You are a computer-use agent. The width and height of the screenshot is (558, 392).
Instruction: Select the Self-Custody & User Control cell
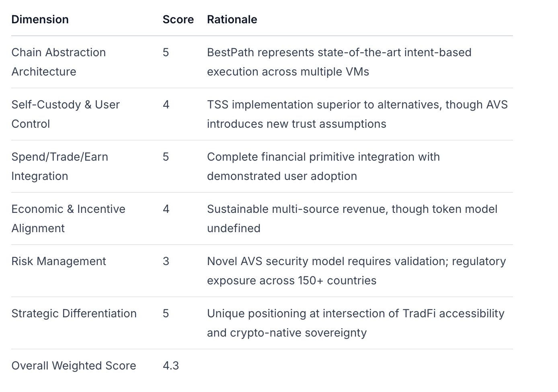[x=65, y=114]
